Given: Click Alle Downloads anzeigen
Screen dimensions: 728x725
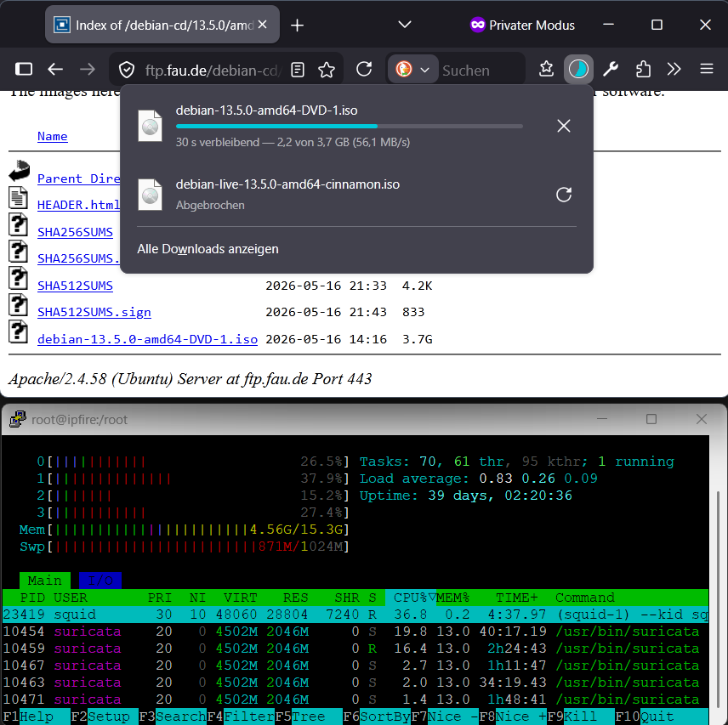Looking at the screenshot, I should pos(208,249).
